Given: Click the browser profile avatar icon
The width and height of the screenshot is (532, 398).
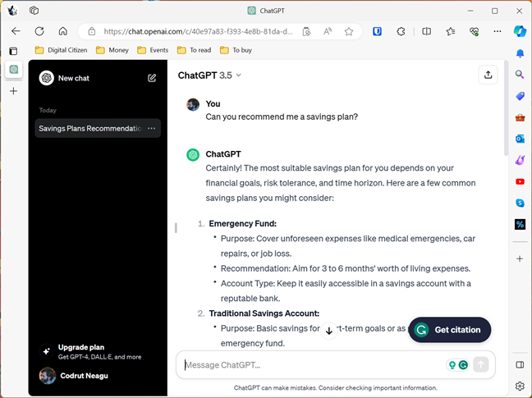Looking at the screenshot, I should coord(12,11).
